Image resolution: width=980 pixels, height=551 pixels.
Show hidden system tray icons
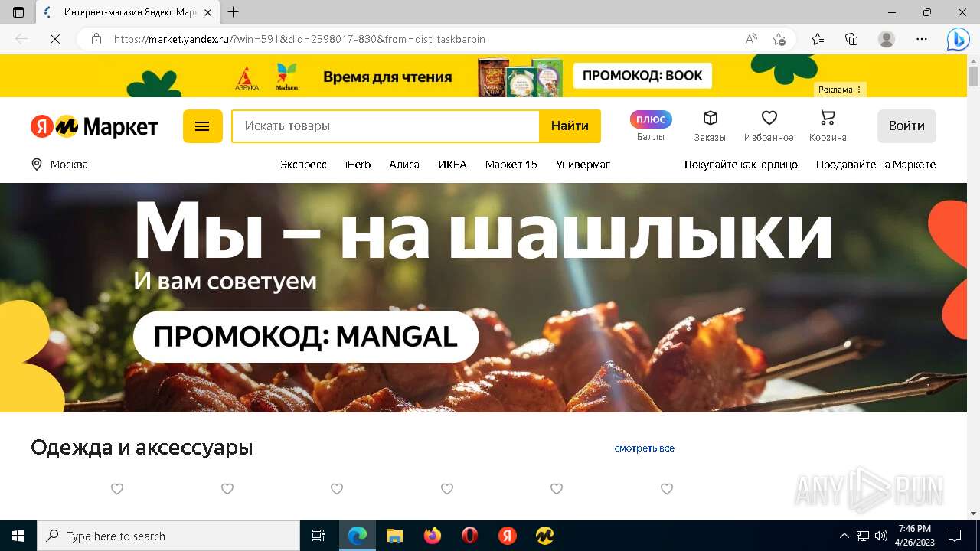coord(844,536)
